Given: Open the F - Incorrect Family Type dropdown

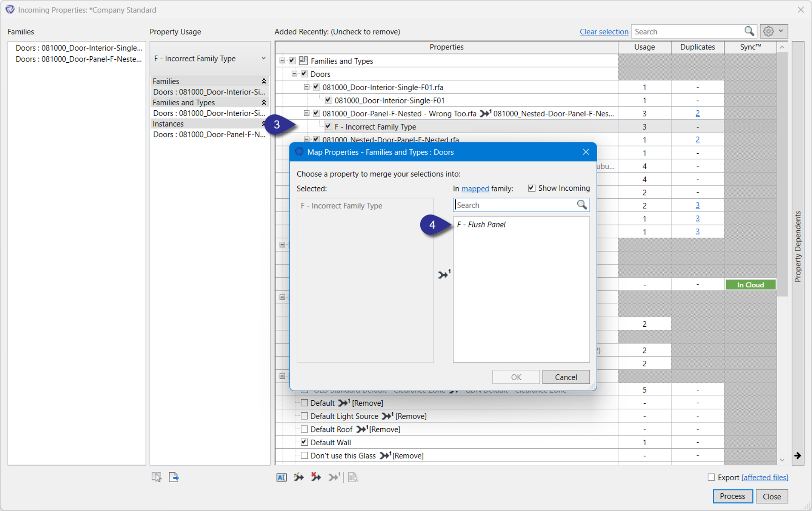Looking at the screenshot, I should pyautogui.click(x=210, y=58).
